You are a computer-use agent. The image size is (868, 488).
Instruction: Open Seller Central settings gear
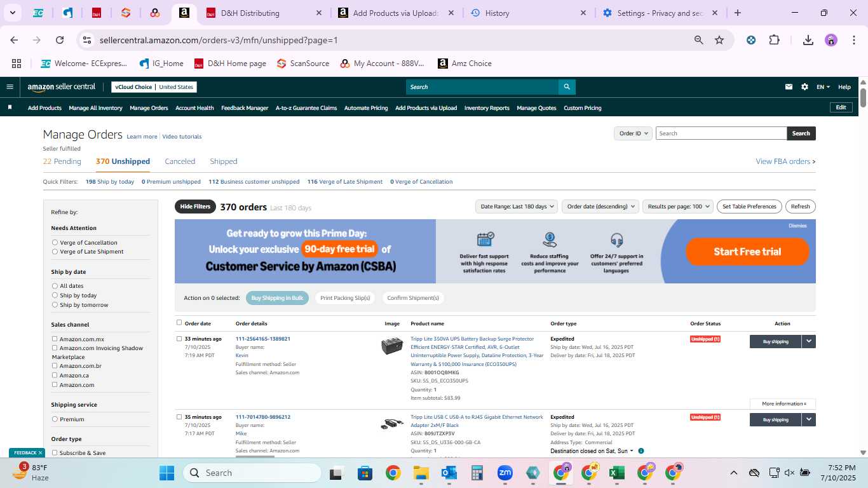804,87
